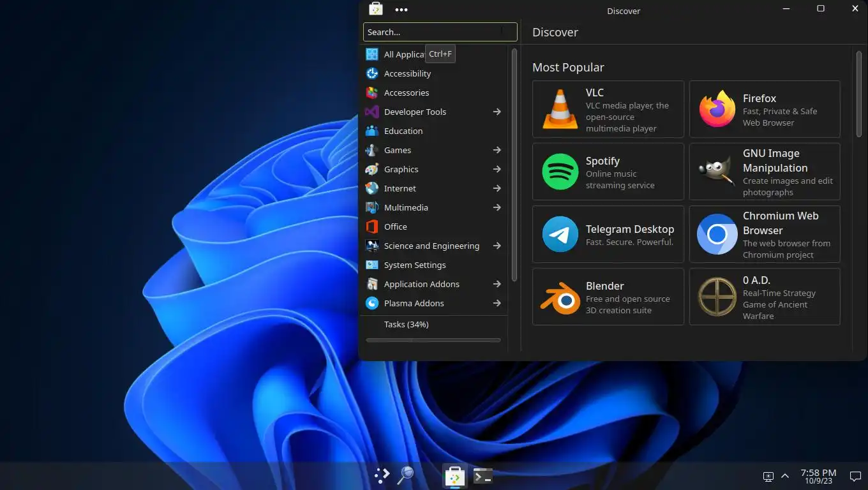
Task: Click the Developer Tools category icon
Action: 372,112
